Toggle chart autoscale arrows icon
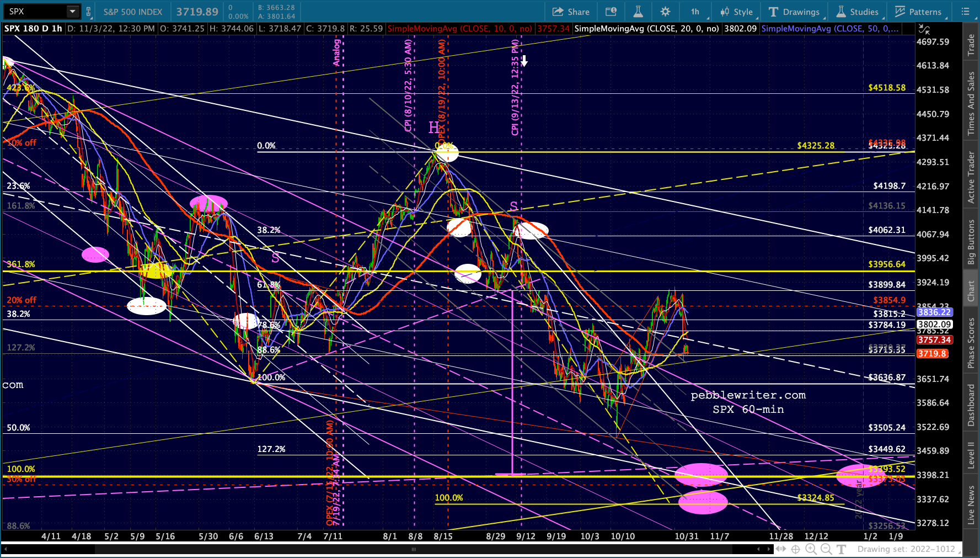This screenshot has height=558, width=980. (x=924, y=29)
